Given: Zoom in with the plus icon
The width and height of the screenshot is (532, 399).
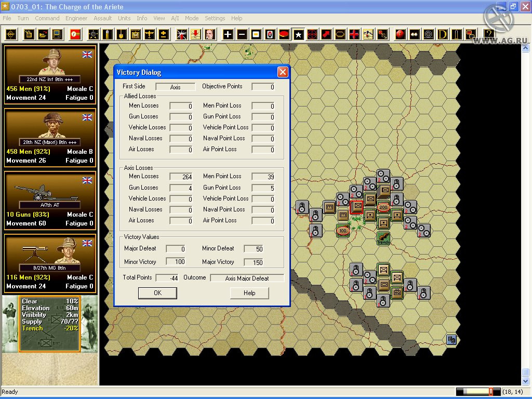Looking at the screenshot, I should [227, 35].
